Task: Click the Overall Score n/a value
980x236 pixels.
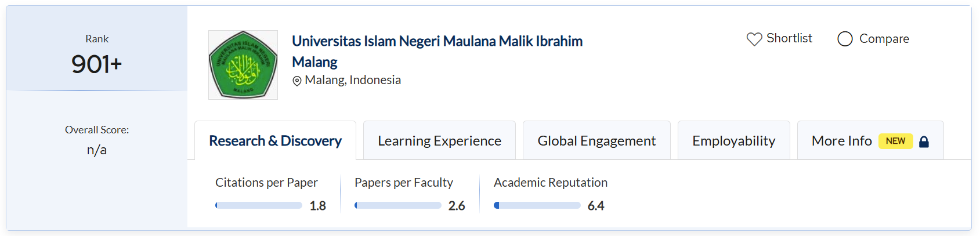Action: 97,150
